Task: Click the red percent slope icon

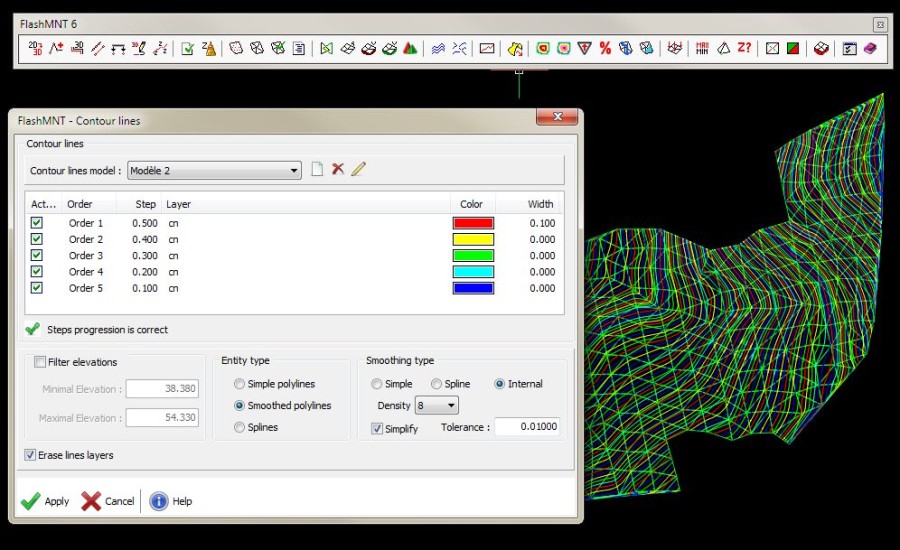Action: (605, 48)
